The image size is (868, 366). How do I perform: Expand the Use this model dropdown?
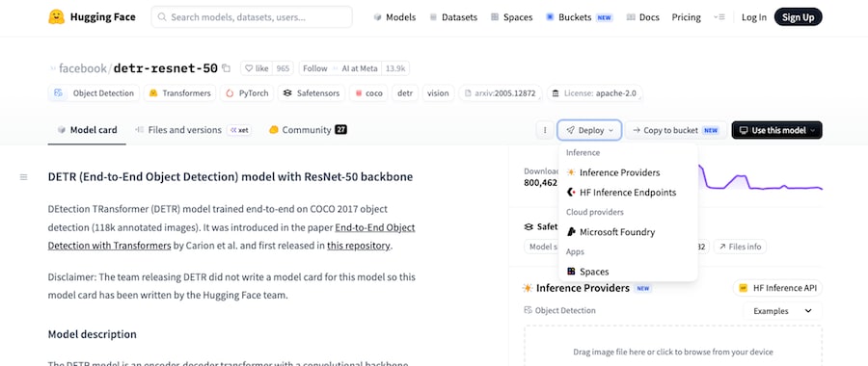tap(776, 130)
